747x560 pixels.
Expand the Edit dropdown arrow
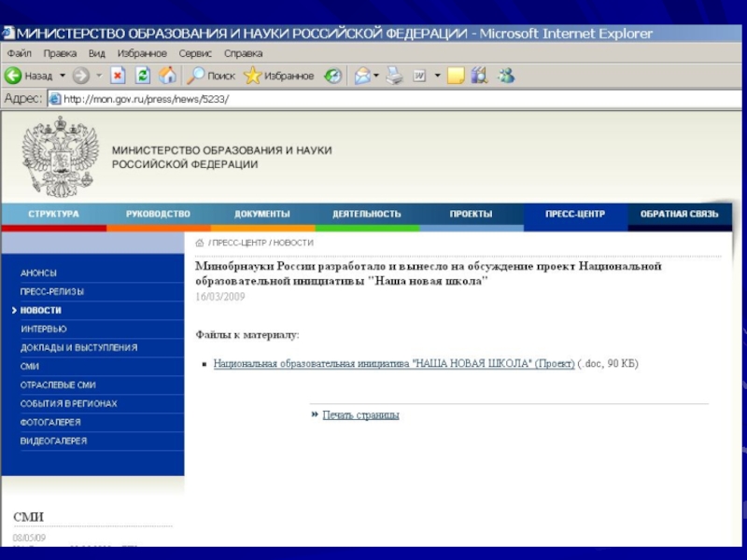437,76
